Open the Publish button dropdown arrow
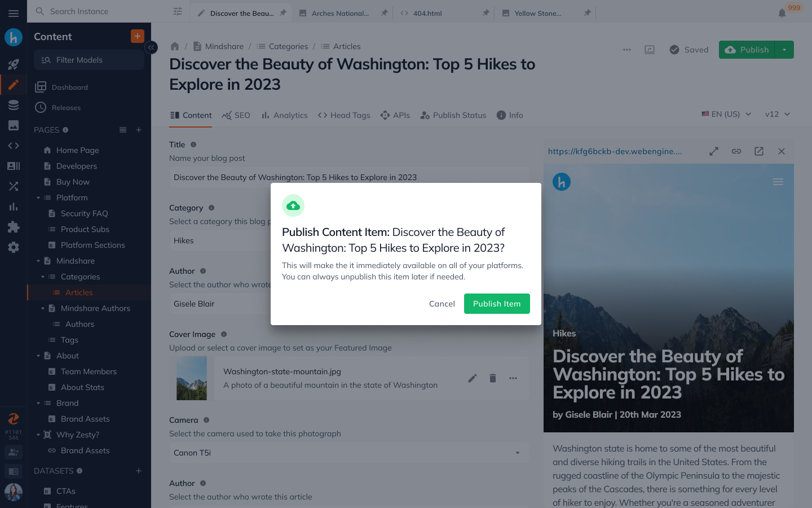 784,50
